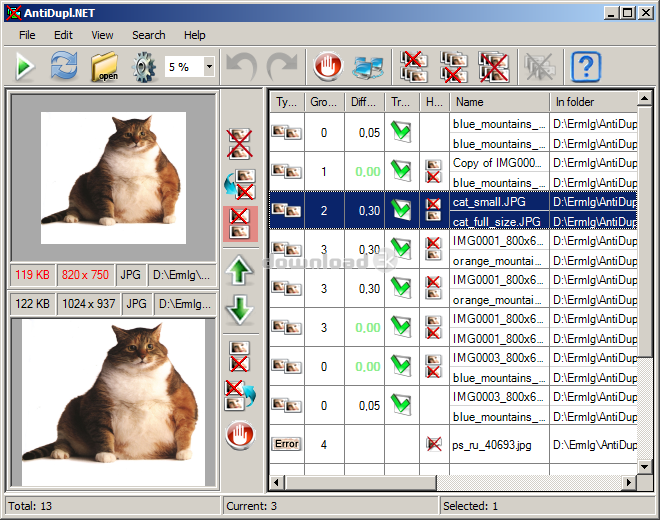
Task: Click Selected: 1 in status bar
Action: pyautogui.click(x=470, y=506)
